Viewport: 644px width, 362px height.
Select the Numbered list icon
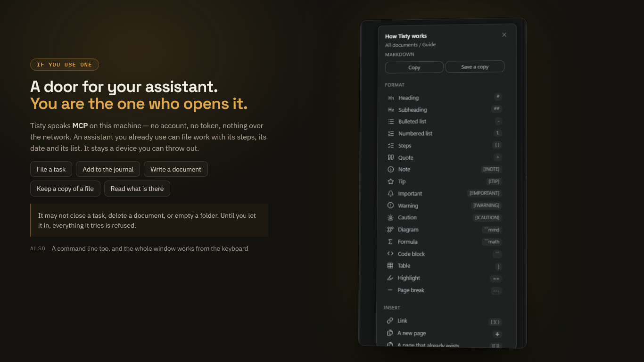pos(391,133)
